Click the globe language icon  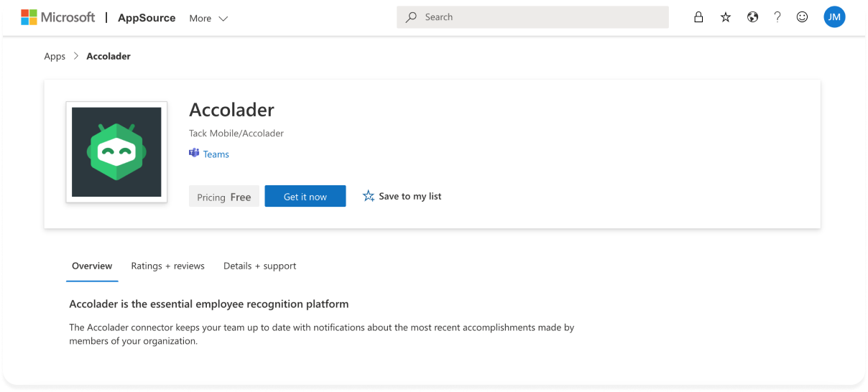752,17
